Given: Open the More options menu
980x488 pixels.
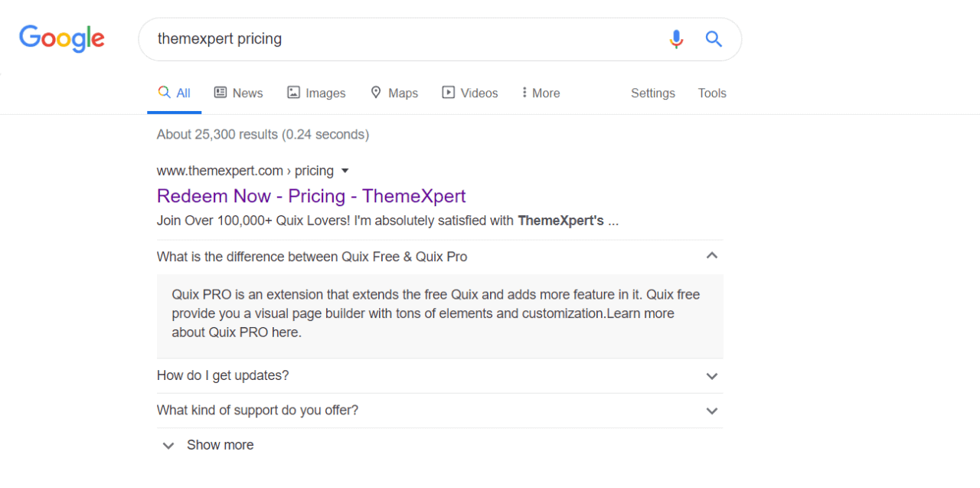Looking at the screenshot, I should 541,93.
